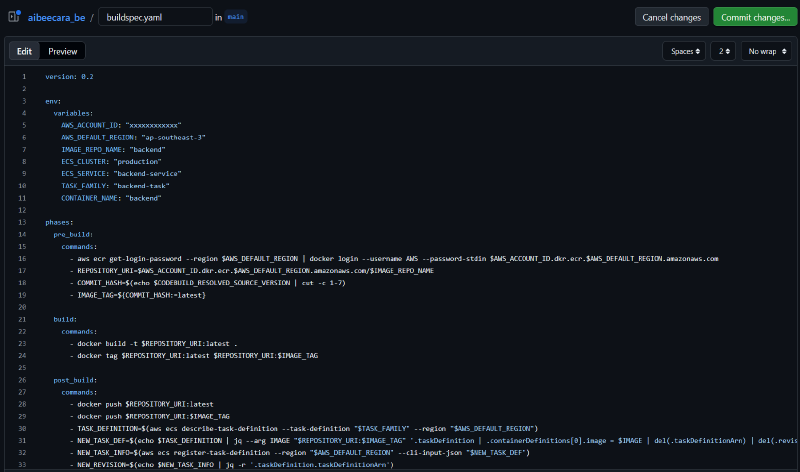Click the 'version: 0.2' line
The image size is (800, 472).
pos(69,77)
